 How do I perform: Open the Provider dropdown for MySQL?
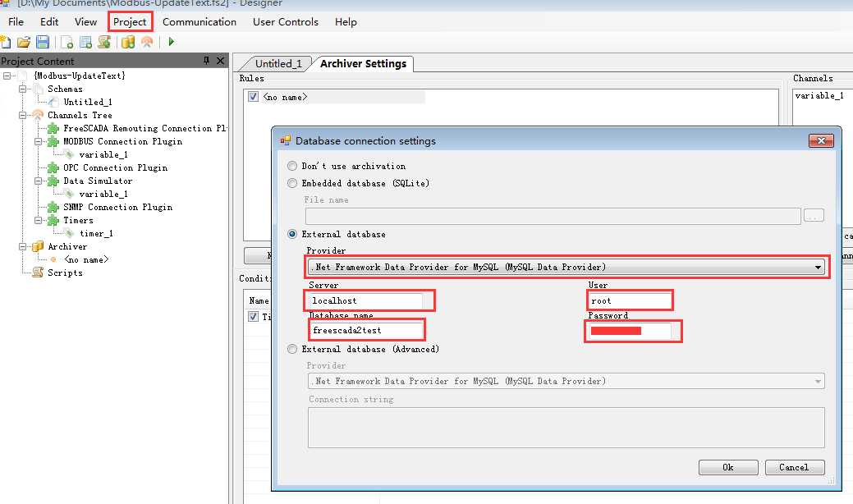pos(566,267)
